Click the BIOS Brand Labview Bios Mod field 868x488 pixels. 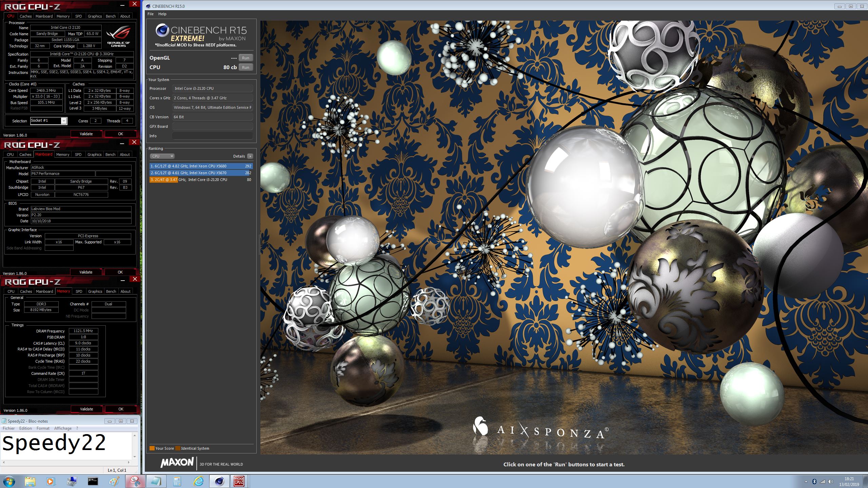click(81, 209)
